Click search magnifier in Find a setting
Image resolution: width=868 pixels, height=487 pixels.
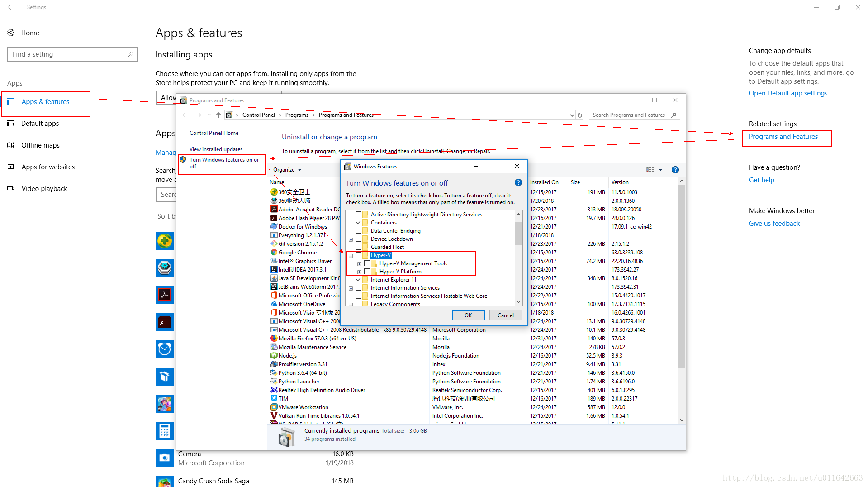131,54
